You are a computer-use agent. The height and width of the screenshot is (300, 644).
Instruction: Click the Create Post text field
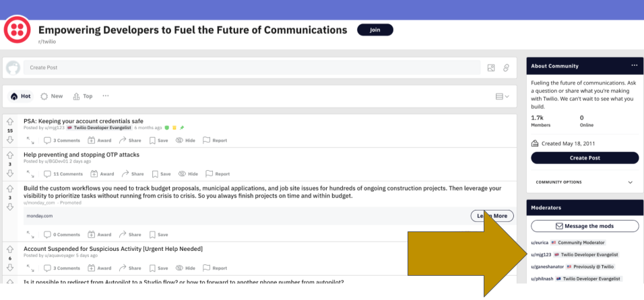[x=251, y=68]
